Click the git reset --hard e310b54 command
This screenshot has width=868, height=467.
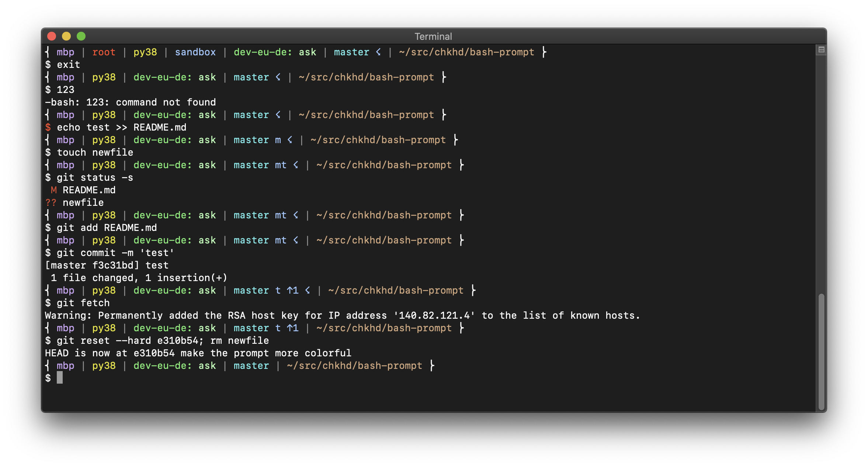pyautogui.click(x=129, y=341)
